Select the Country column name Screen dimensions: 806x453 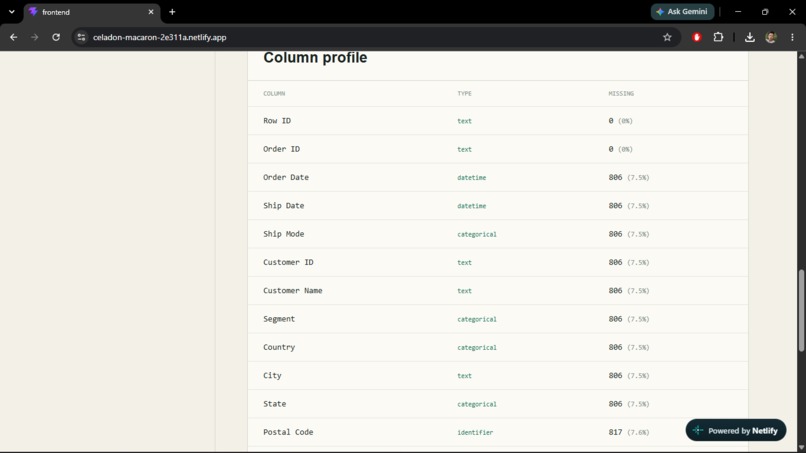(x=279, y=347)
